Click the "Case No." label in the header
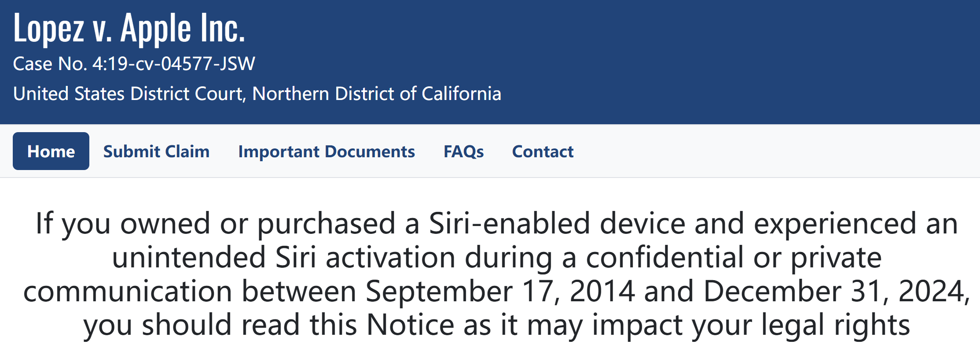The height and width of the screenshot is (359, 980). pos(50,64)
